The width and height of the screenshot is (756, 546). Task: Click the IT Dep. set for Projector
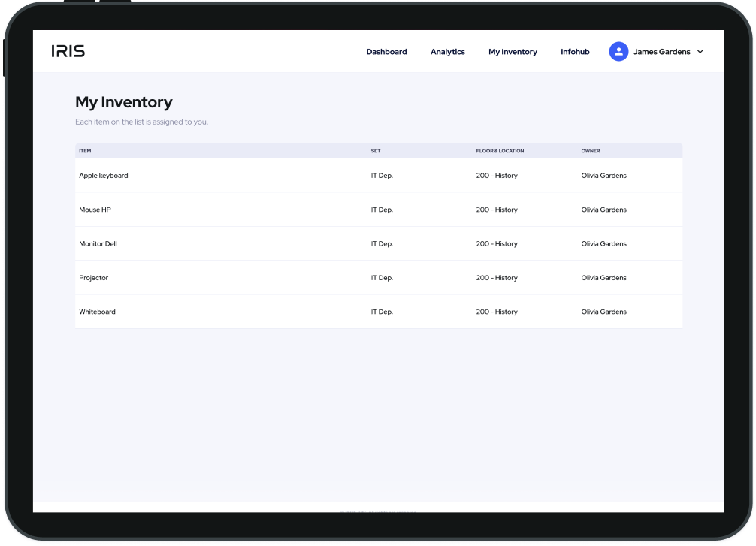click(x=381, y=277)
